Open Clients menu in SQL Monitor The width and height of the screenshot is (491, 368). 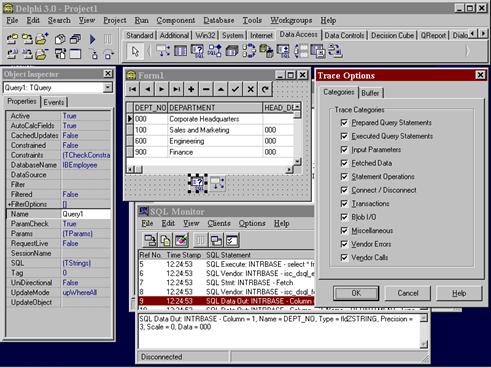219,223
